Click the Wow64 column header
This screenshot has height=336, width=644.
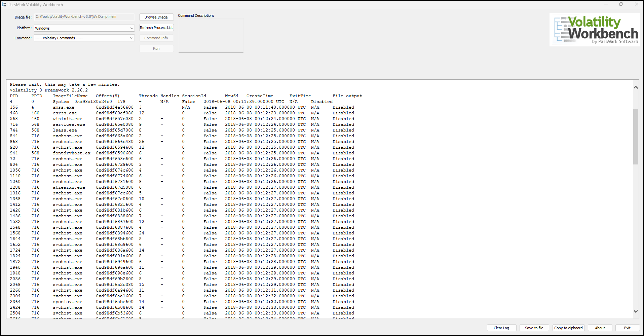coord(232,96)
